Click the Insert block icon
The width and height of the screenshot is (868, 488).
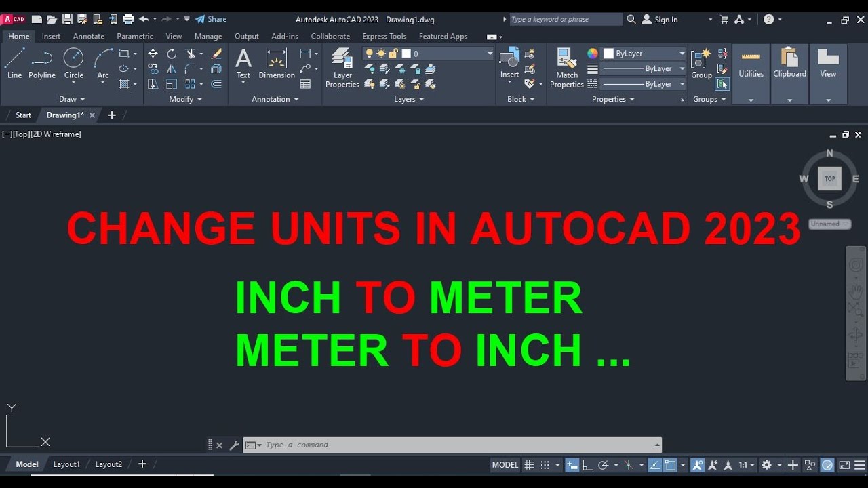click(x=509, y=62)
